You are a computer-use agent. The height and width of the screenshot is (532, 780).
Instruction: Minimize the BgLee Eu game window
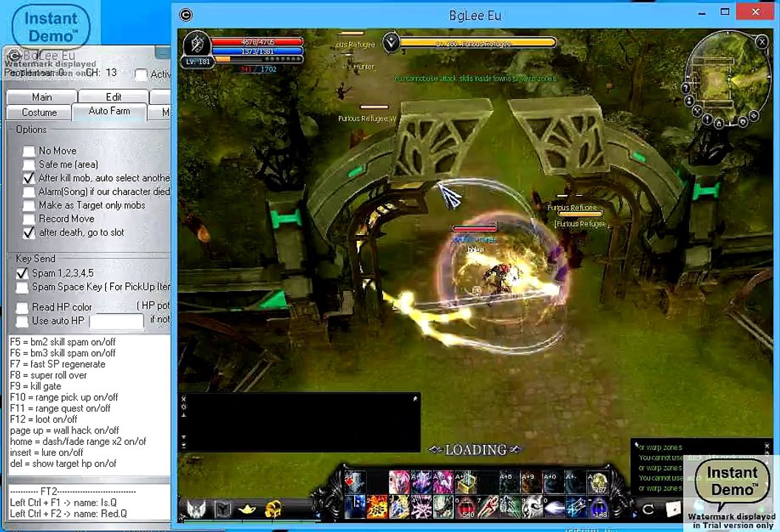(702, 13)
